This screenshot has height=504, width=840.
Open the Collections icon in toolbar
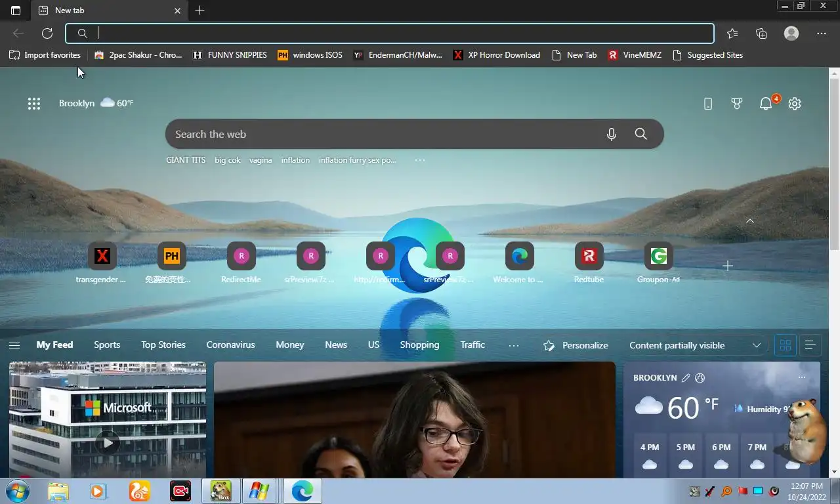coord(761,33)
